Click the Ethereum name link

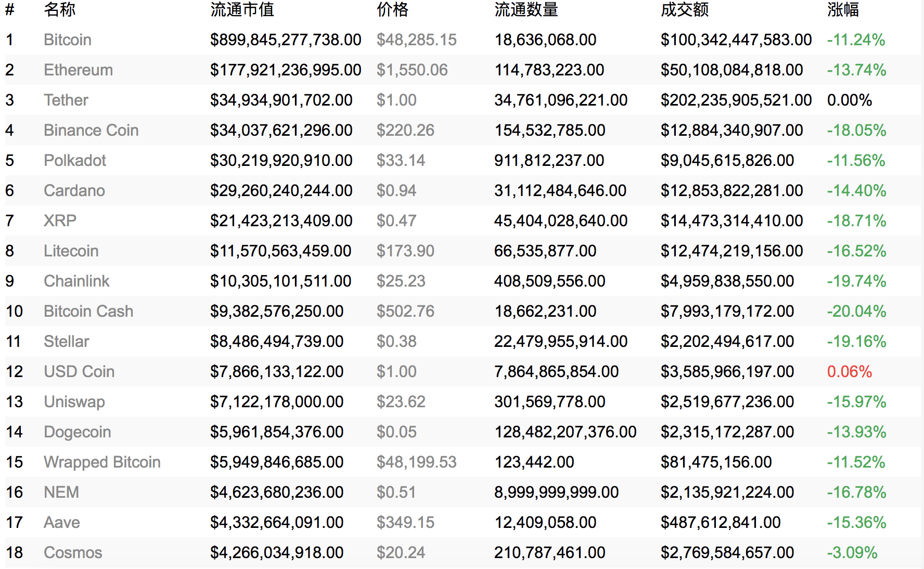point(78,70)
